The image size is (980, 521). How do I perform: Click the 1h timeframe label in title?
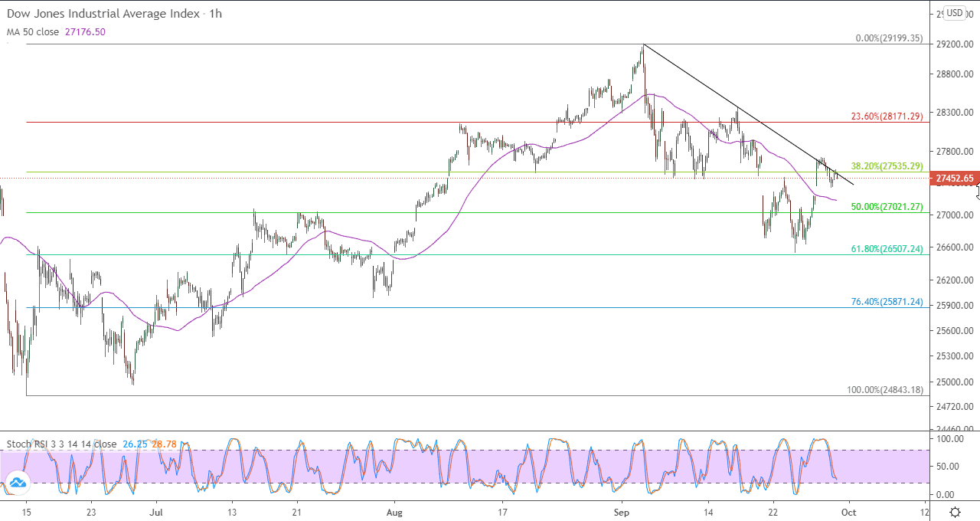217,14
